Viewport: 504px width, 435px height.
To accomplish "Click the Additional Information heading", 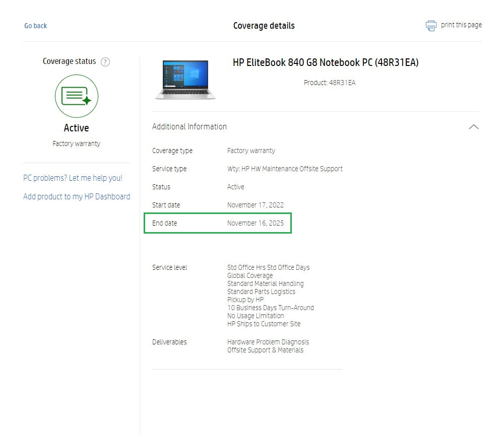I will 190,126.
